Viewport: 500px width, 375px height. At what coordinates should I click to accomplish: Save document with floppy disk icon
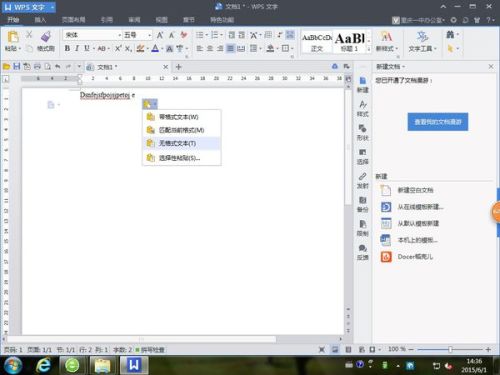tap(16, 67)
